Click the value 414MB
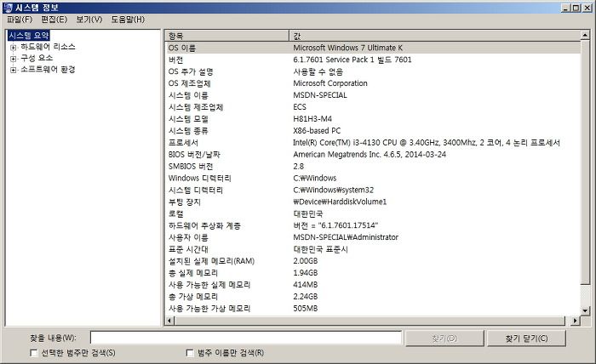The width and height of the screenshot is (596, 364). tap(305, 285)
